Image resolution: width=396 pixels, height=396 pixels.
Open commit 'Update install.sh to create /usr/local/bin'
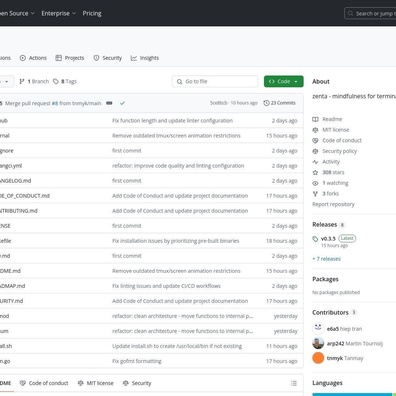tap(177, 346)
